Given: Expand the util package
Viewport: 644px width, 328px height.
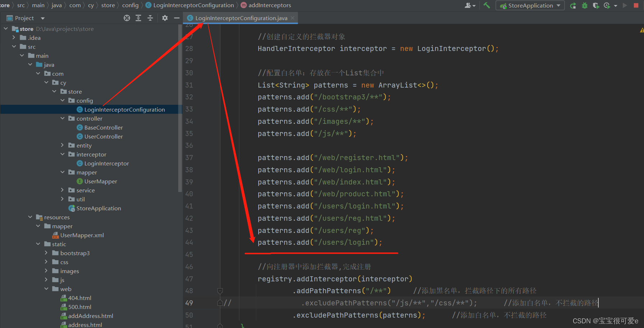Looking at the screenshot, I should pyautogui.click(x=62, y=199).
